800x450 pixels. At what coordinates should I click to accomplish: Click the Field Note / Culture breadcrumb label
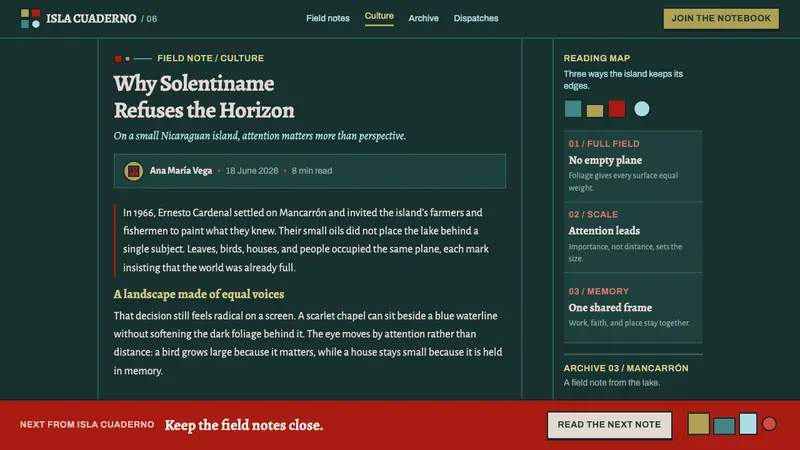click(211, 58)
